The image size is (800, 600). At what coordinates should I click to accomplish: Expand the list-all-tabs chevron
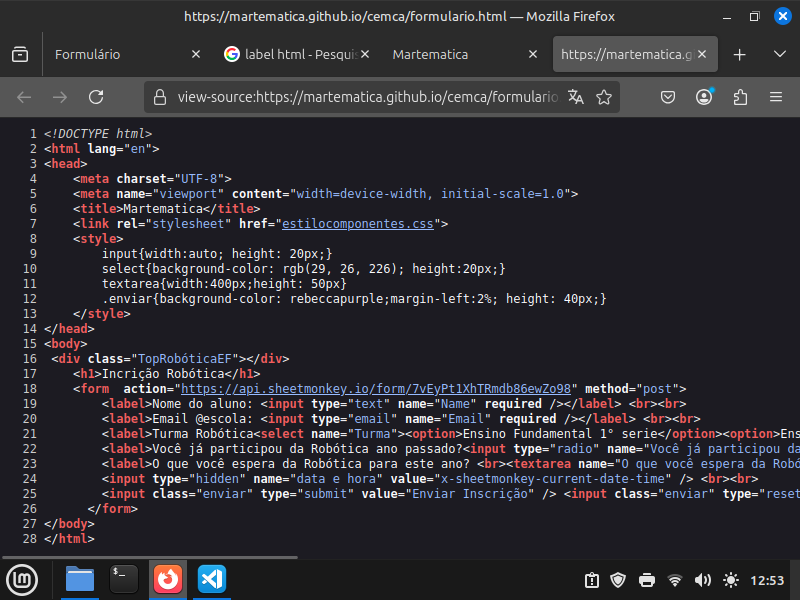coord(780,54)
